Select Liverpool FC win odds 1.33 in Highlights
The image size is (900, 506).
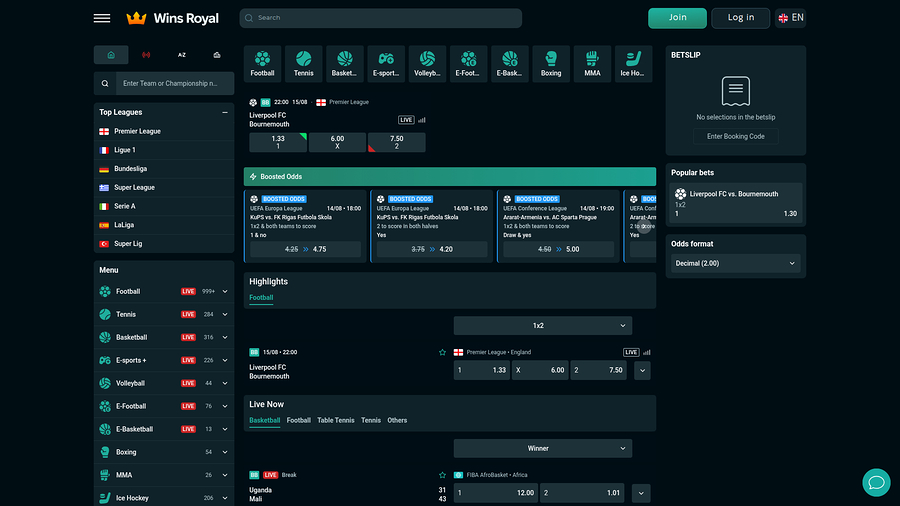tap(482, 370)
